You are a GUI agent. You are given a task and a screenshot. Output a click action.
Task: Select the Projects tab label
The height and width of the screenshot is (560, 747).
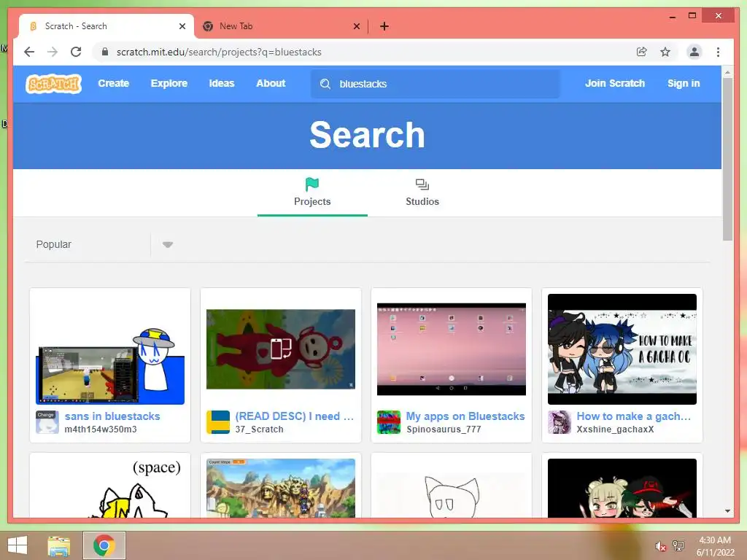(x=312, y=201)
